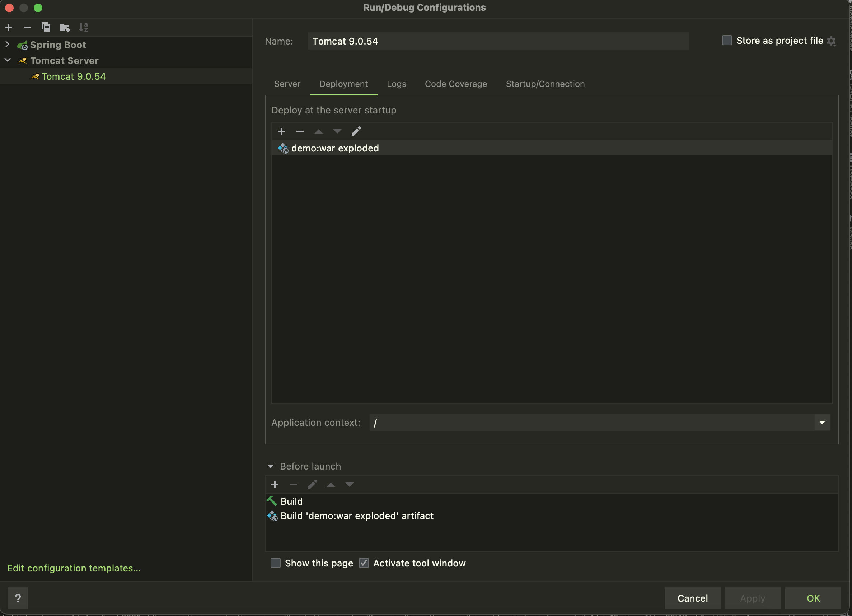This screenshot has width=852, height=616.
Task: Click the Build artifact task icon
Action: tap(272, 515)
